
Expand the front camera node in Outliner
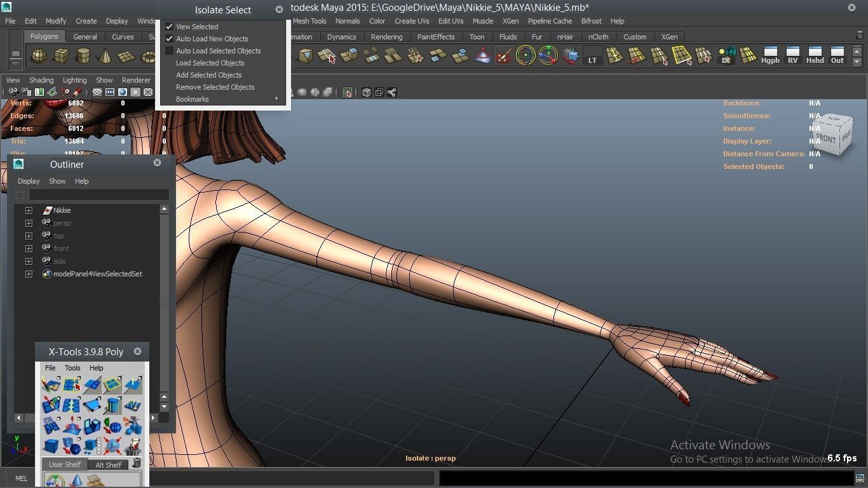[x=29, y=248]
